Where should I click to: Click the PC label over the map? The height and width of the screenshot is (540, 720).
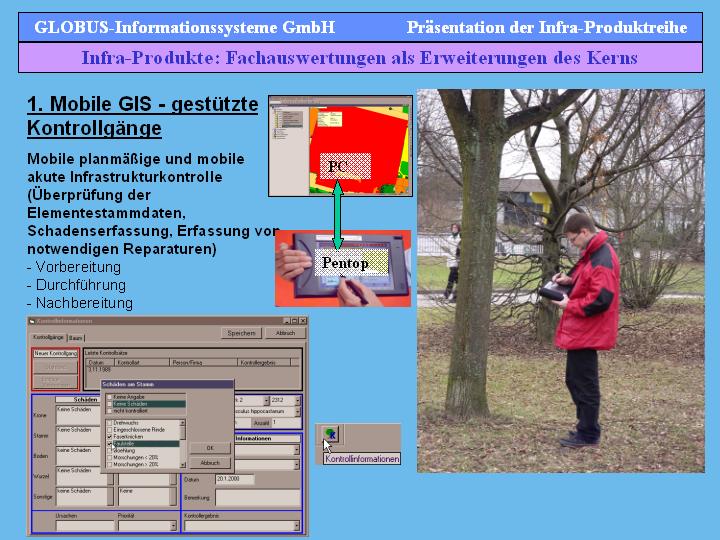click(339, 166)
